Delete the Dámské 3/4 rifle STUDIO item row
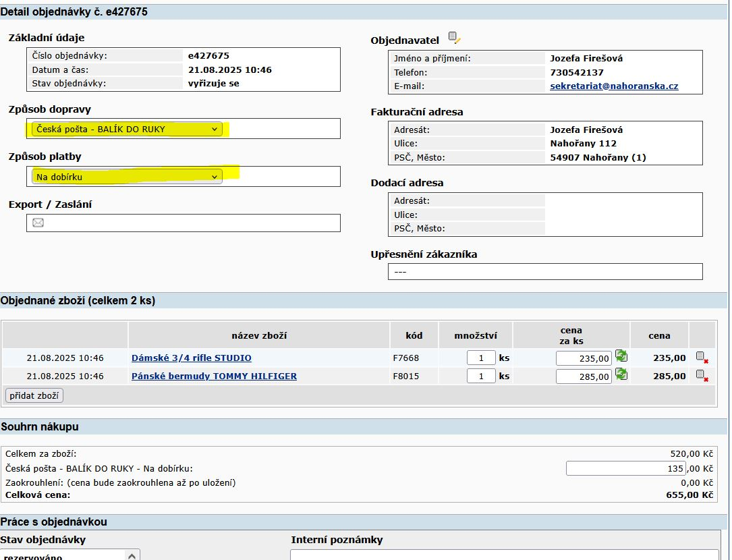The image size is (732, 560). [702, 358]
